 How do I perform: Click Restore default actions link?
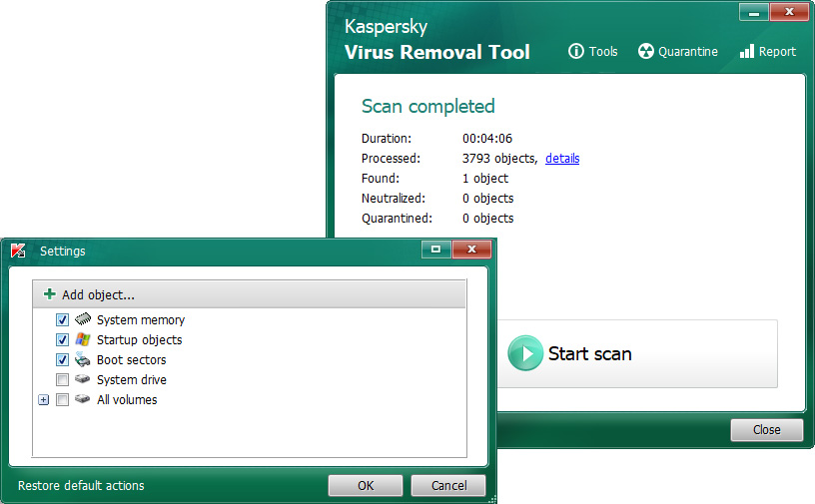[81, 485]
